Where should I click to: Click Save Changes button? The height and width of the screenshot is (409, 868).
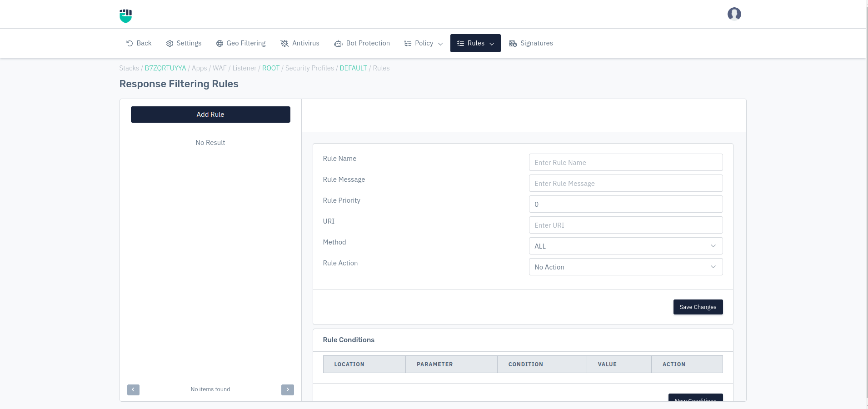click(x=698, y=307)
